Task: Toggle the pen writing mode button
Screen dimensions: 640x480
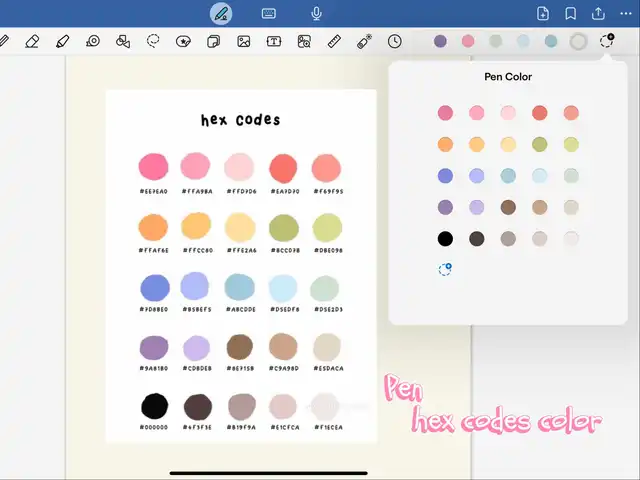Action: 221,13
